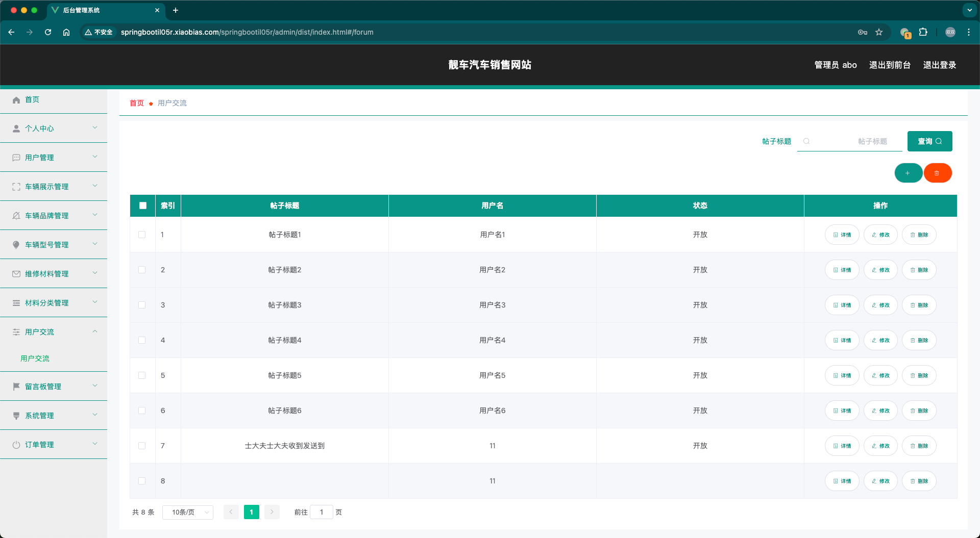The width and height of the screenshot is (980, 538).
Task: Expand 用户管理 with its chevron
Action: point(95,157)
